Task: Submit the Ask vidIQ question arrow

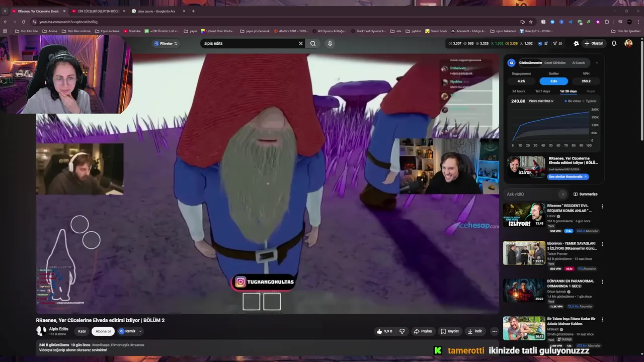Action: (562, 194)
